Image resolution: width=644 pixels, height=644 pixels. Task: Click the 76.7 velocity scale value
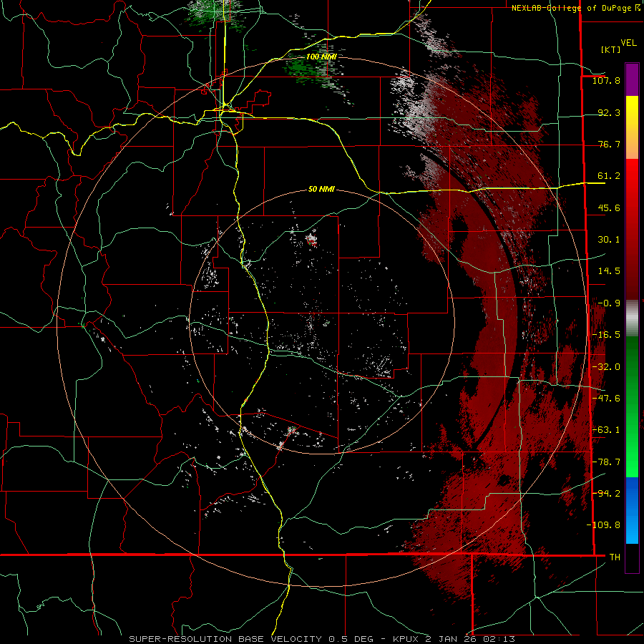[609, 144]
